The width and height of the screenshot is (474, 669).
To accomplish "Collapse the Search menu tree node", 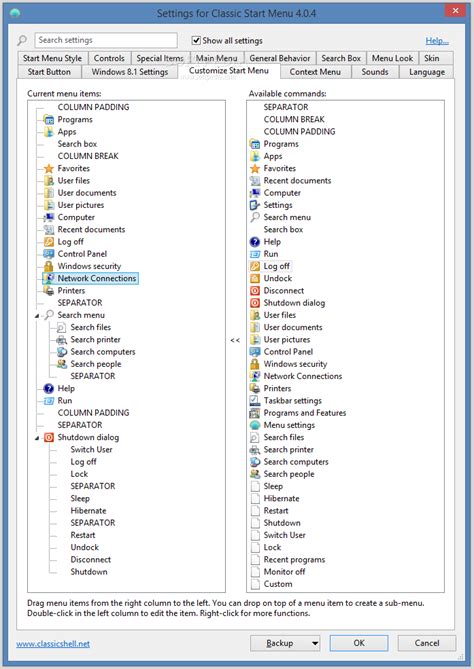I will (x=37, y=316).
